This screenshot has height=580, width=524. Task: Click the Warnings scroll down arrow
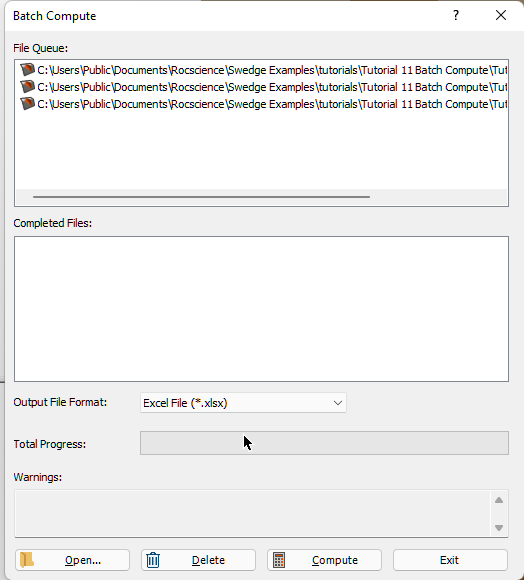coord(499,527)
